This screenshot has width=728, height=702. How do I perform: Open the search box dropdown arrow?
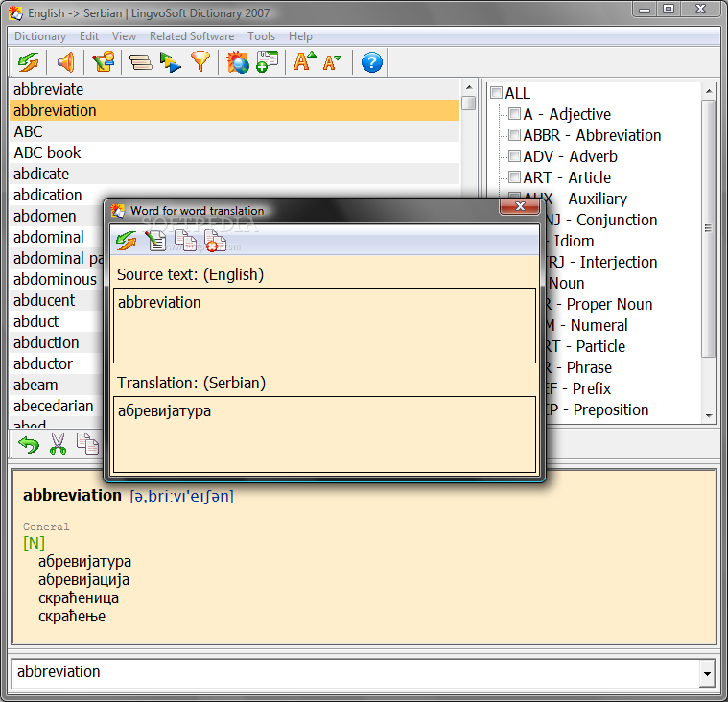(x=707, y=673)
